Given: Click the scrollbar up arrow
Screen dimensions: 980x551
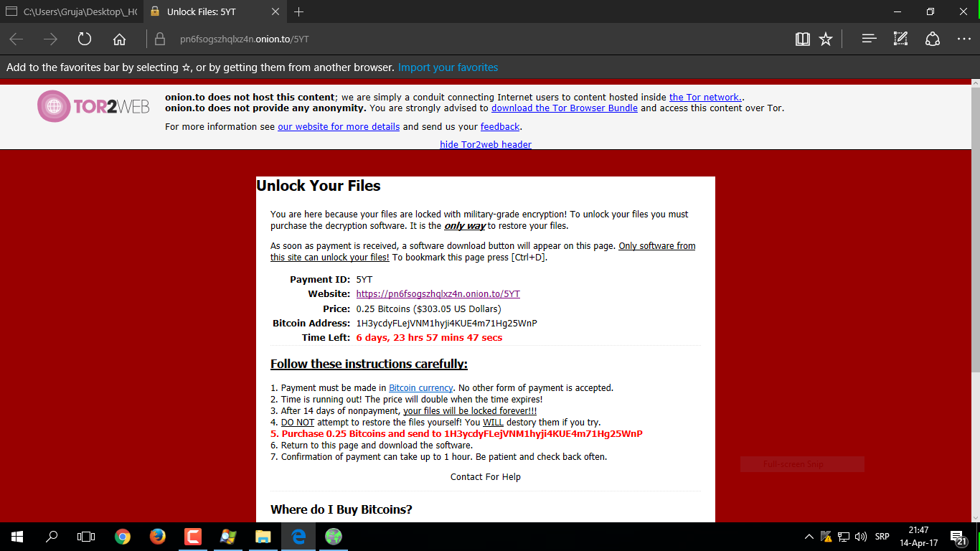Looking at the screenshot, I should pyautogui.click(x=975, y=84).
